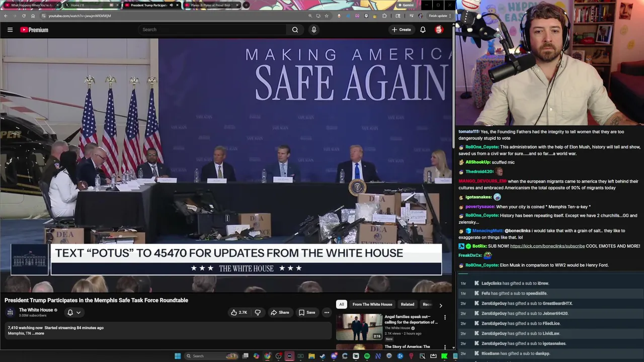Open the green Kick app on taskbar

444,356
